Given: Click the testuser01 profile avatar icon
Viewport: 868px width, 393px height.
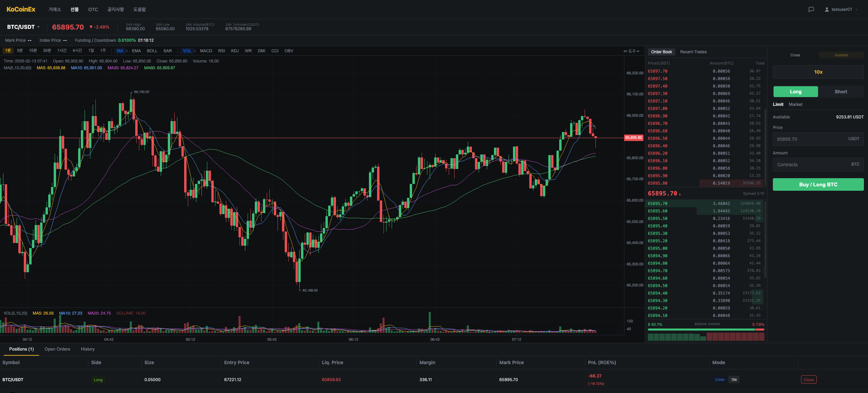Looking at the screenshot, I should [827, 10].
